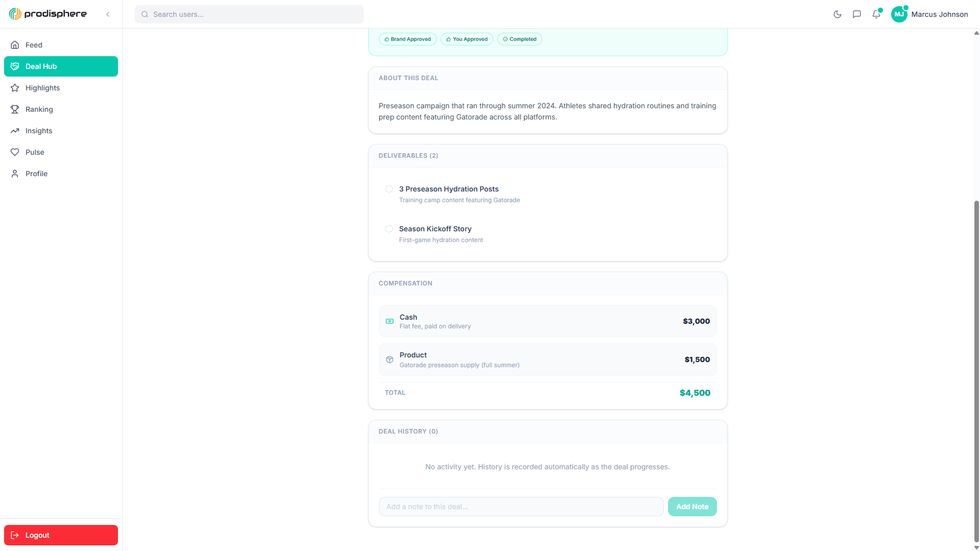Viewport: 980px width, 551px height.
Task: Collapse the sidebar with the chevron
Action: [x=108, y=14]
